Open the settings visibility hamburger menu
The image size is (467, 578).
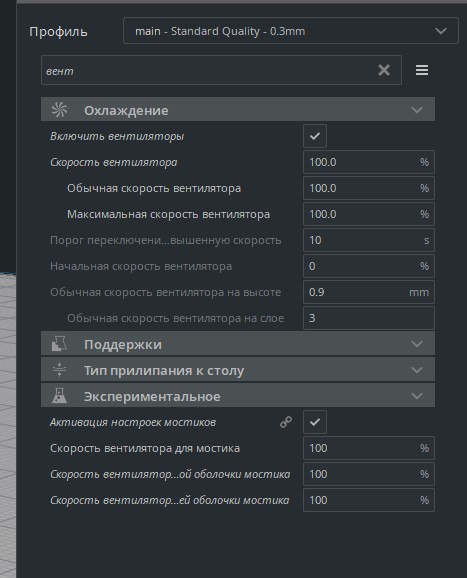(x=422, y=70)
